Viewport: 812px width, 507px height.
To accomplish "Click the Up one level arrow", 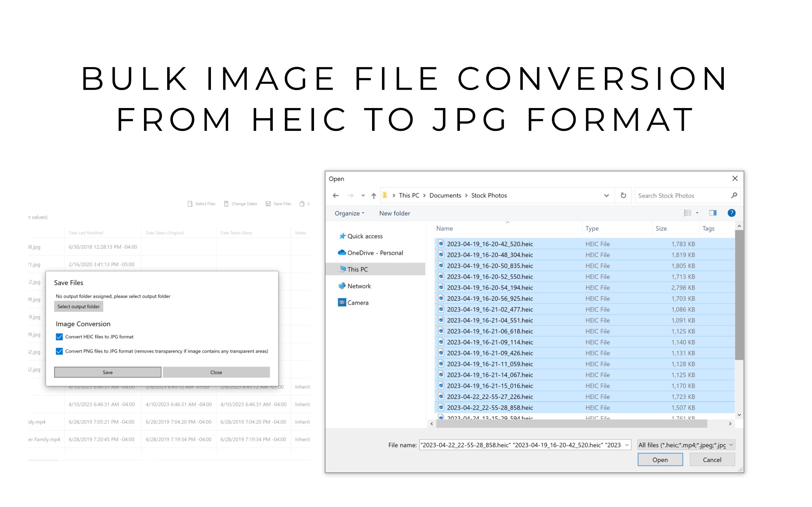I will point(373,196).
